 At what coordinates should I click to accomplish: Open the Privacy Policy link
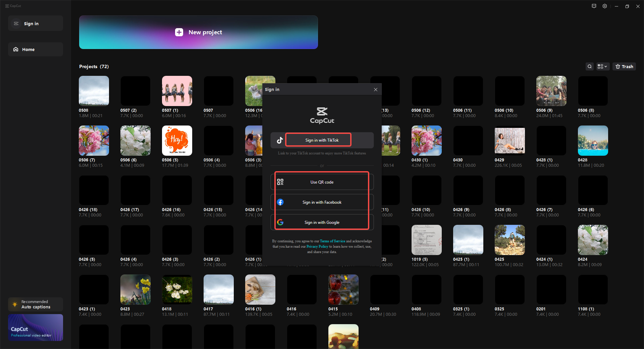[317, 246]
